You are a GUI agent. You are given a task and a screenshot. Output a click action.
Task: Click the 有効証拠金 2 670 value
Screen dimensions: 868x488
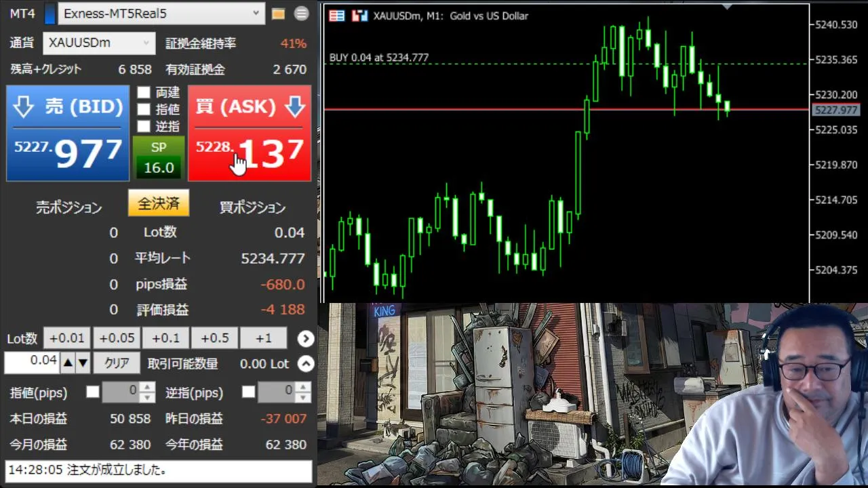(x=290, y=69)
